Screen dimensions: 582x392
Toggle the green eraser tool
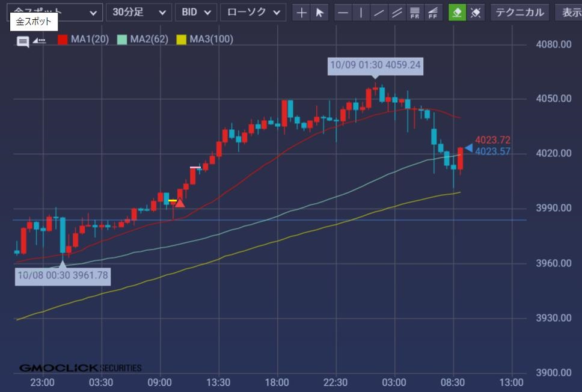pos(458,13)
